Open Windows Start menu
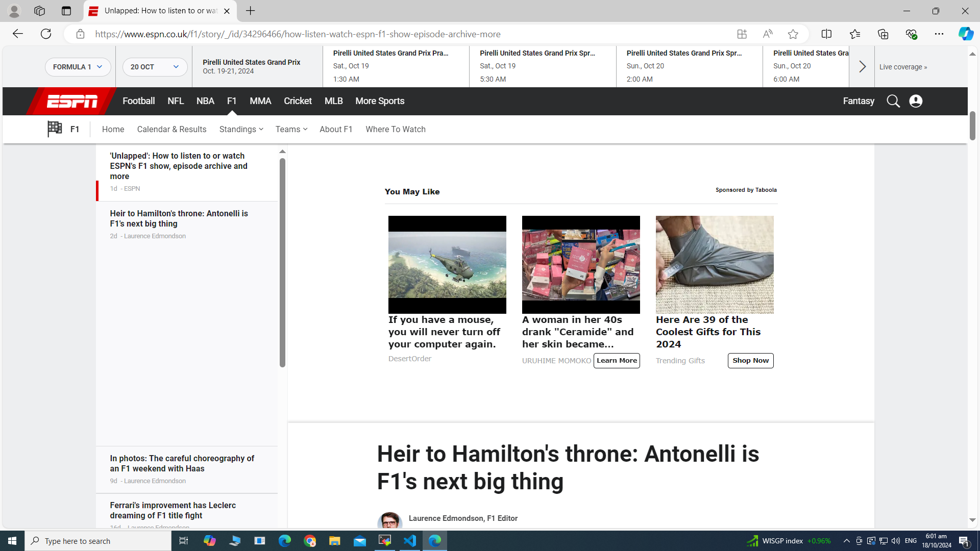The height and width of the screenshot is (551, 980). pyautogui.click(x=12, y=541)
